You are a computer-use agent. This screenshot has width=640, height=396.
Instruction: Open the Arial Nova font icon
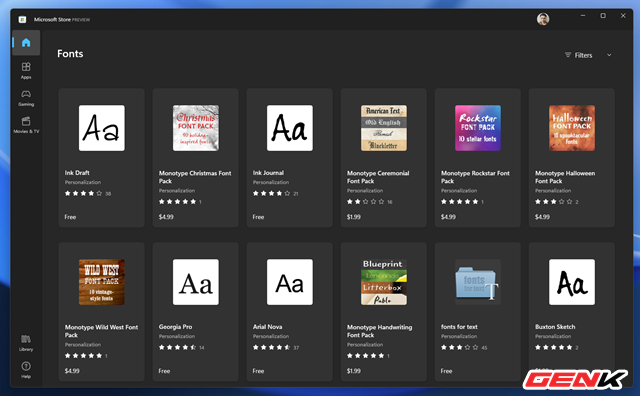[x=290, y=282]
